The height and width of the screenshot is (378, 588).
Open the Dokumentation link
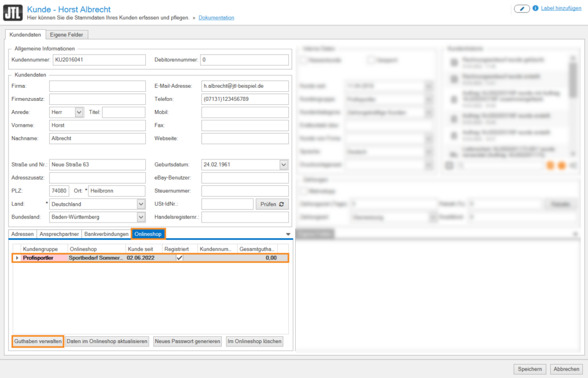[216, 18]
